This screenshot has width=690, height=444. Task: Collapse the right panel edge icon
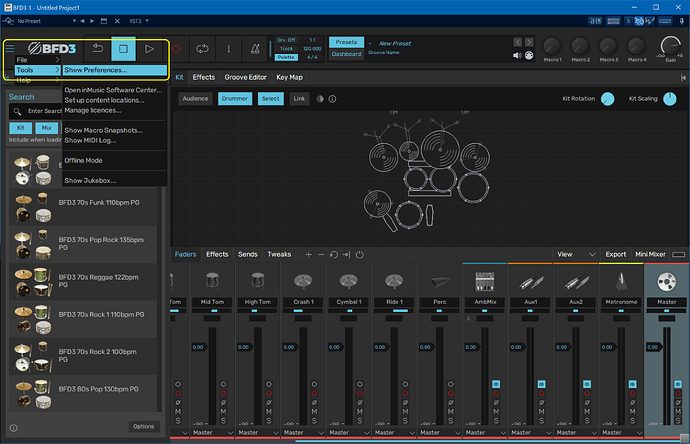pos(683,77)
